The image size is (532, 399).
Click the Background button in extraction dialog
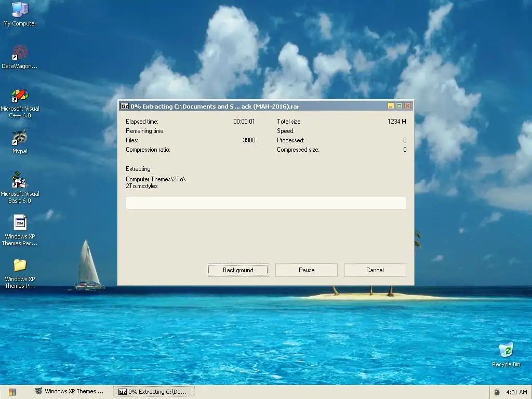point(238,270)
